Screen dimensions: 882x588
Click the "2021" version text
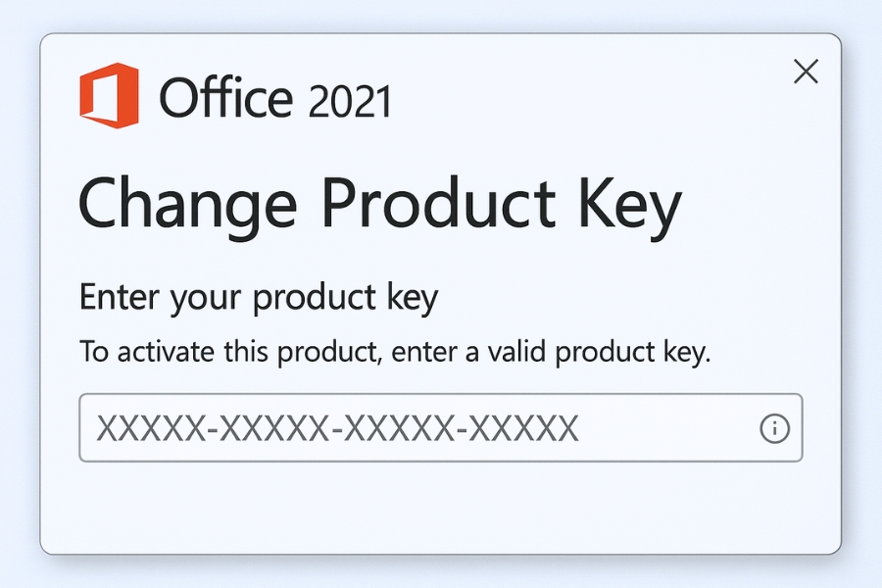coord(349,101)
